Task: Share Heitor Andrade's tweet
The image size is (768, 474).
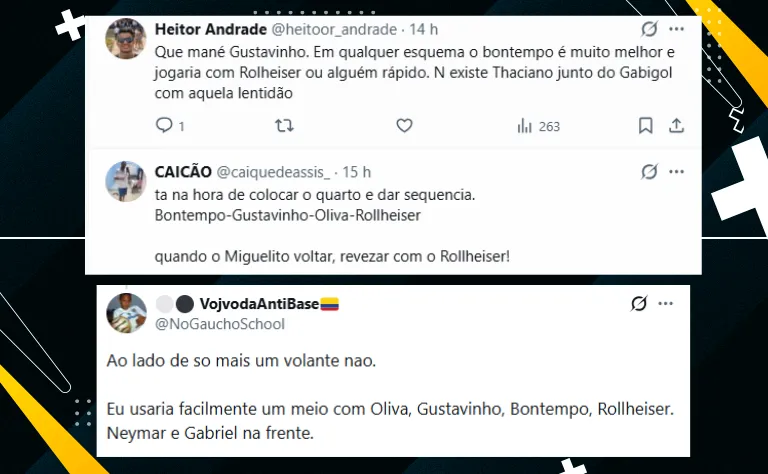Action: point(676,126)
